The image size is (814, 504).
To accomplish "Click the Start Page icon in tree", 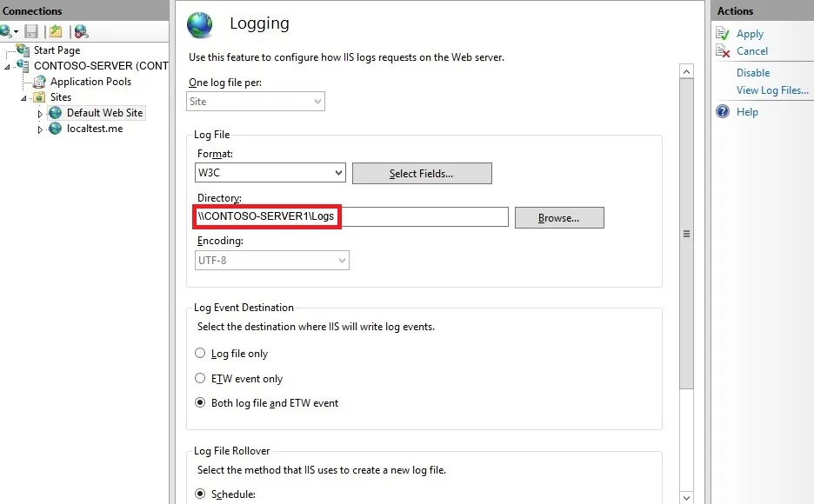I will (x=23, y=50).
